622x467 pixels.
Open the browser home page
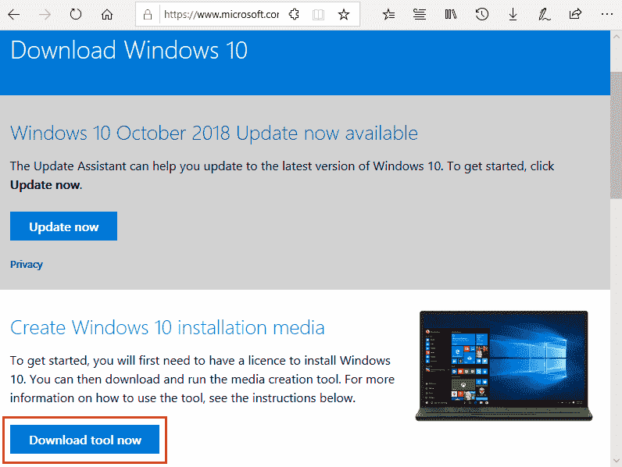(x=107, y=15)
